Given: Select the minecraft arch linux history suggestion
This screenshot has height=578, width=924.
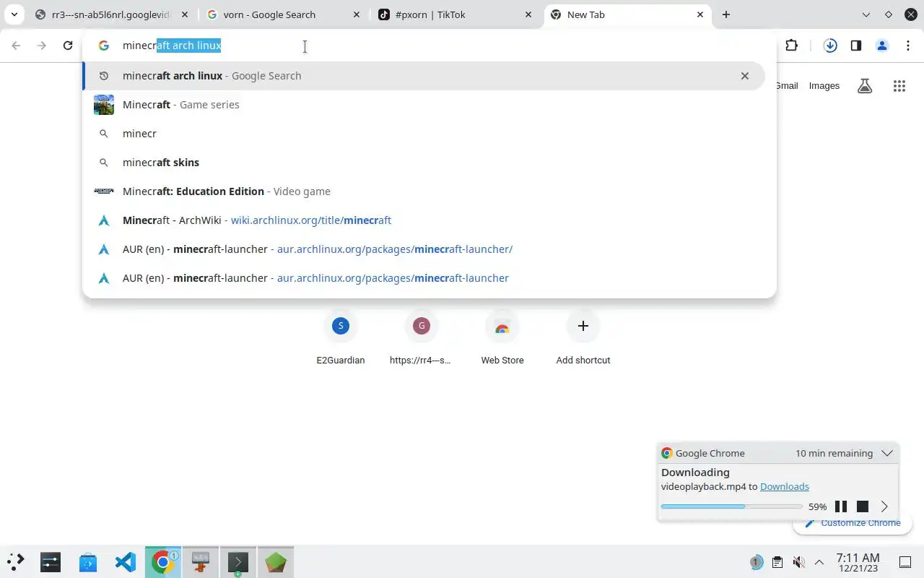Looking at the screenshot, I should point(424,76).
